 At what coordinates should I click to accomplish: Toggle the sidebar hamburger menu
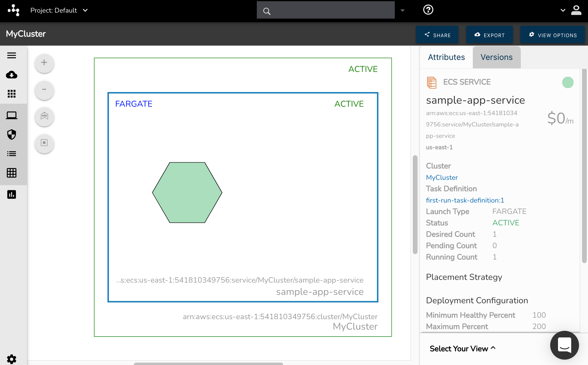click(12, 55)
